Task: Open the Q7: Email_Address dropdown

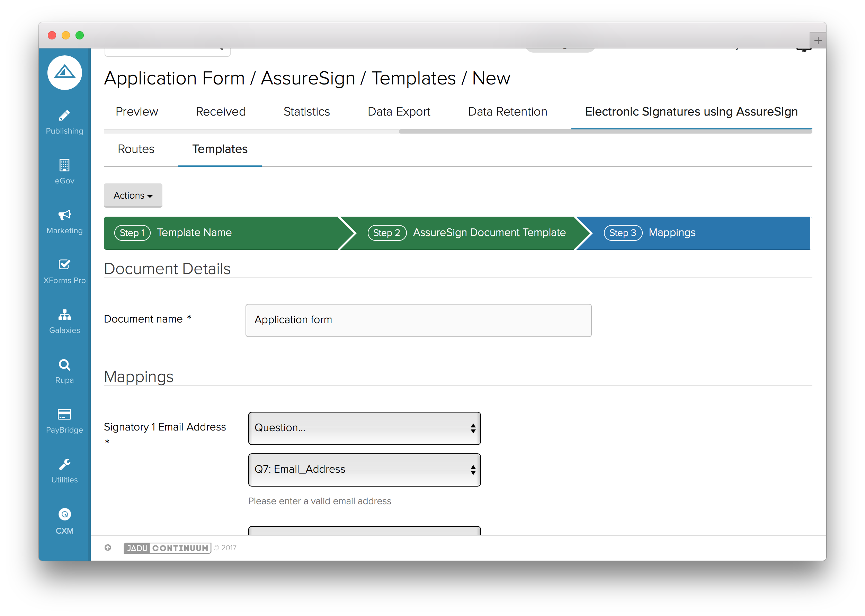Action: pyautogui.click(x=364, y=470)
